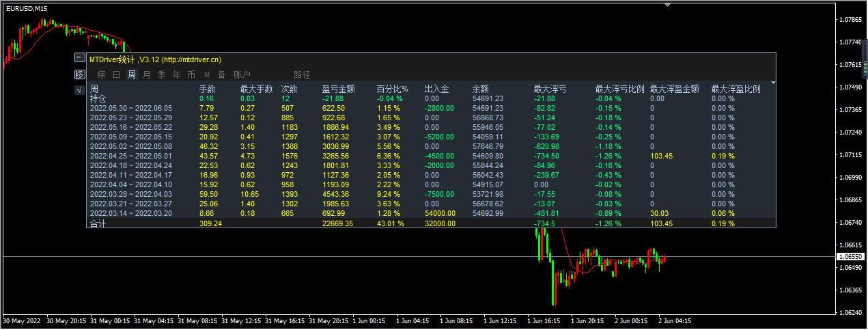Click the current price label 1.06550
Screen dimensions: 868x330
pos(849,256)
